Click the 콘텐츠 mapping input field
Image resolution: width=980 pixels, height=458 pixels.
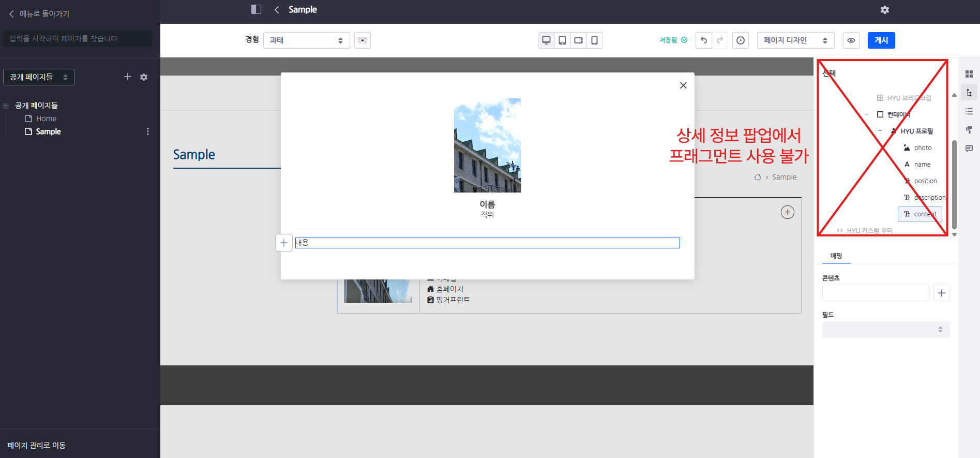click(875, 293)
